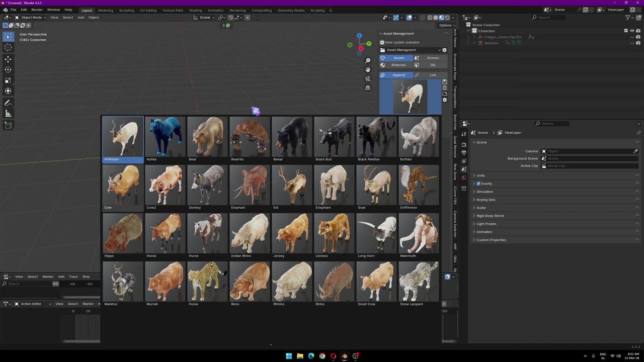Toggle the camera view icon
Screen dimensions: 644x362
(368, 78)
